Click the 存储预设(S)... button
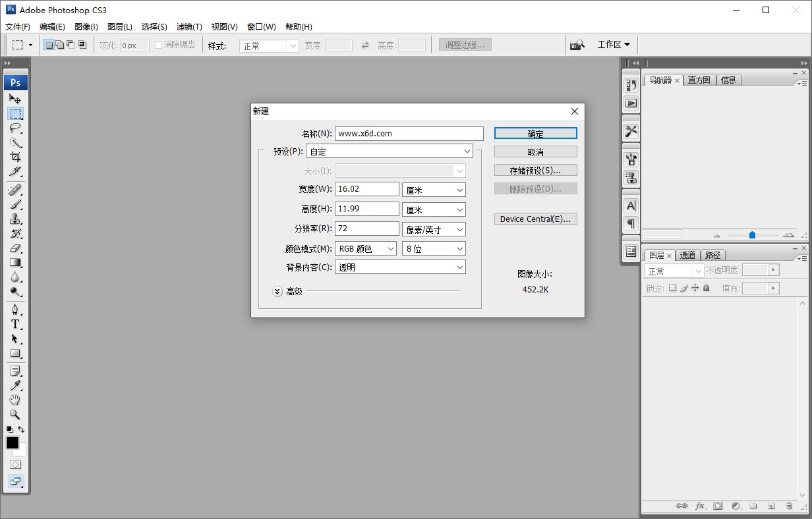The height and width of the screenshot is (519, 812). click(x=535, y=171)
